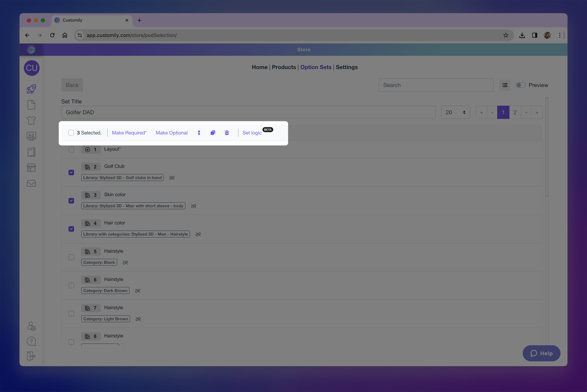Open the Products navigation menu item
Viewport: 587px width, 392px height.
point(284,67)
